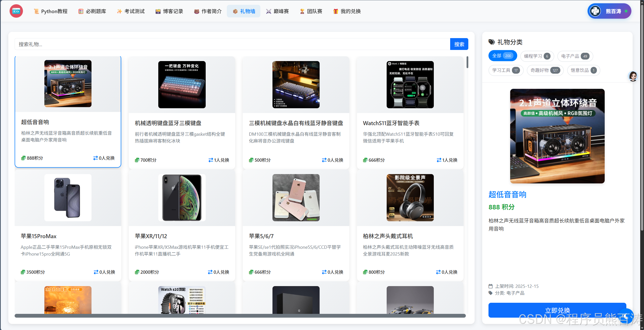
Task: Click the coin icon beside 3500积分
Action: [23, 272]
